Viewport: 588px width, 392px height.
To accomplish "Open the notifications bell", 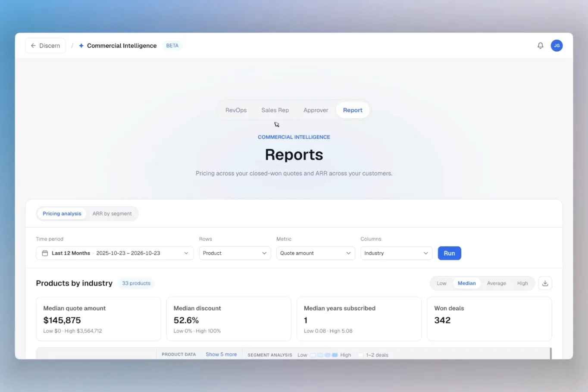I will [540, 46].
